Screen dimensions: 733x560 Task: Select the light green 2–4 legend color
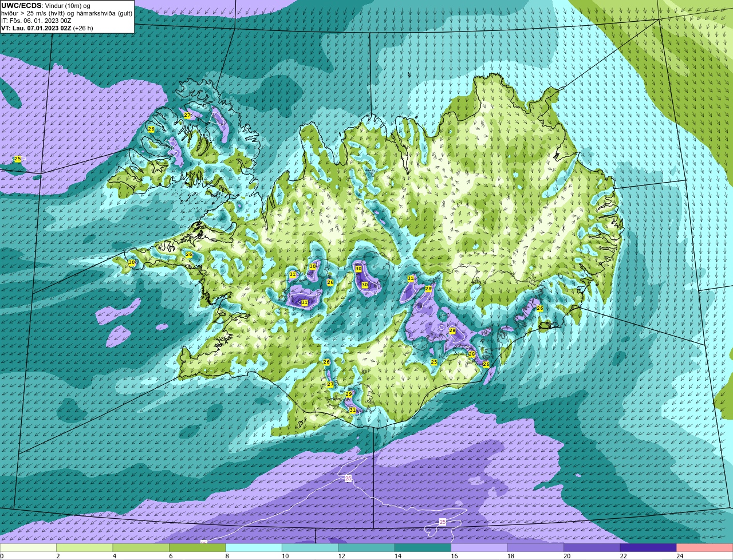click(85, 548)
